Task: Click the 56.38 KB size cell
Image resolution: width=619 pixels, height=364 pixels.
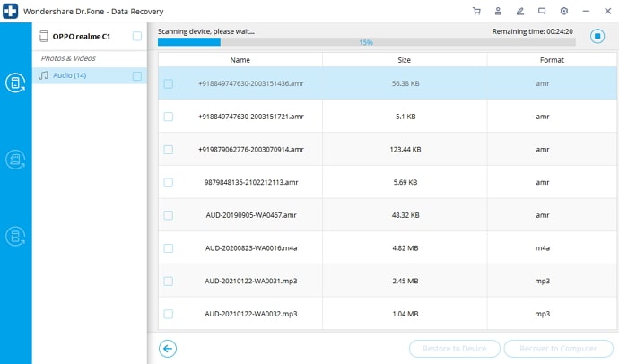Action: tap(405, 83)
